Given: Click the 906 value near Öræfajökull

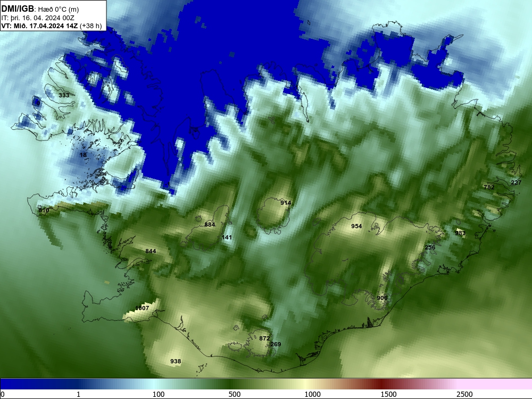Looking at the screenshot, I should [x=382, y=298].
